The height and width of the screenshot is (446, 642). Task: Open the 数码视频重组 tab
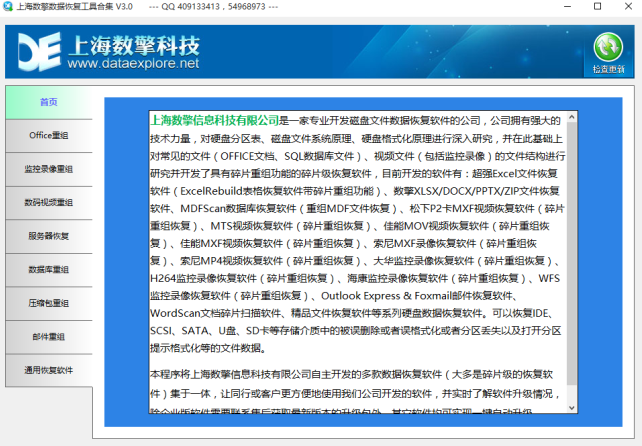tap(49, 203)
